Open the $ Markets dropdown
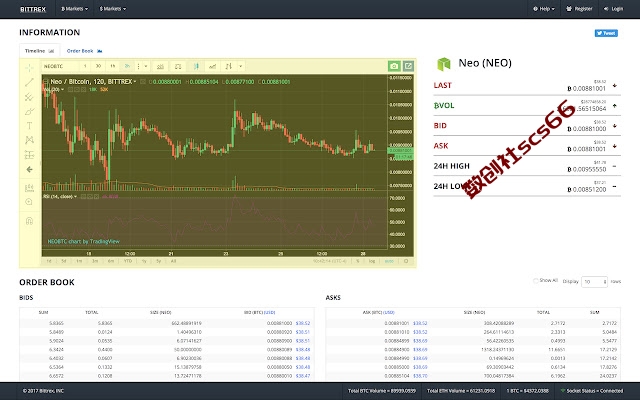 point(113,9)
